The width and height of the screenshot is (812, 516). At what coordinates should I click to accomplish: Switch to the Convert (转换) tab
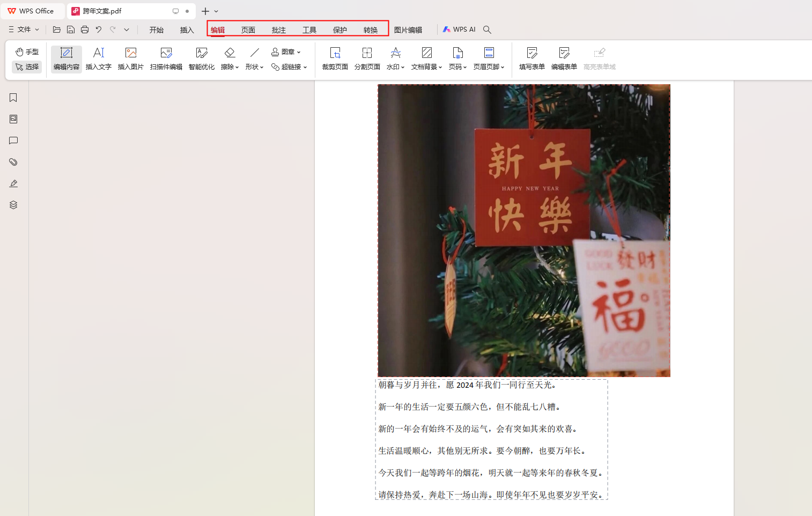(x=371, y=30)
